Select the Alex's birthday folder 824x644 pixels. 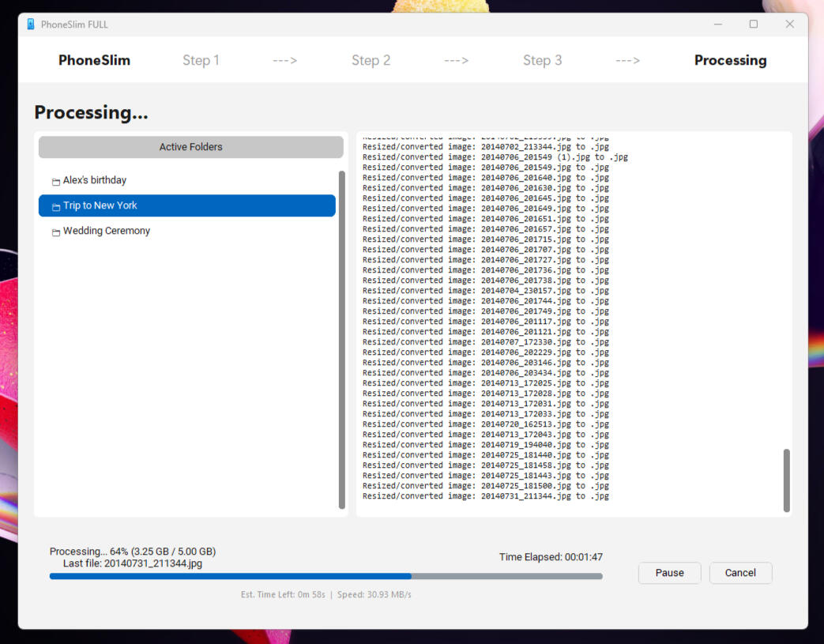pyautogui.click(x=187, y=180)
